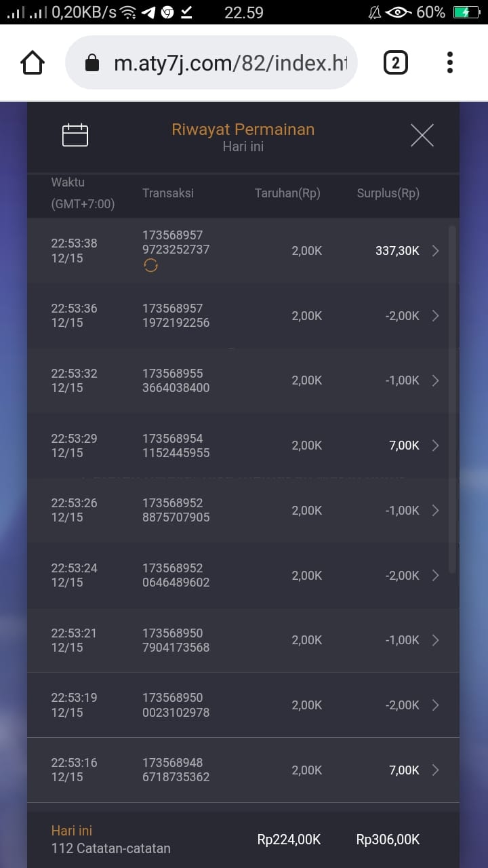Tap the site lock security icon
Image resolution: width=488 pixels, height=868 pixels.
[91, 64]
